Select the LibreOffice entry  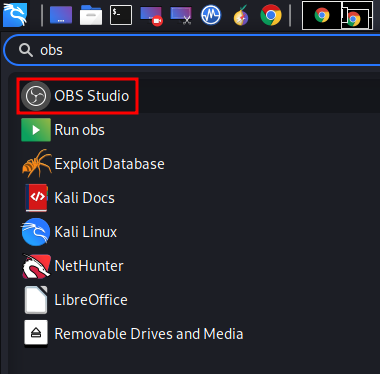pos(91,300)
